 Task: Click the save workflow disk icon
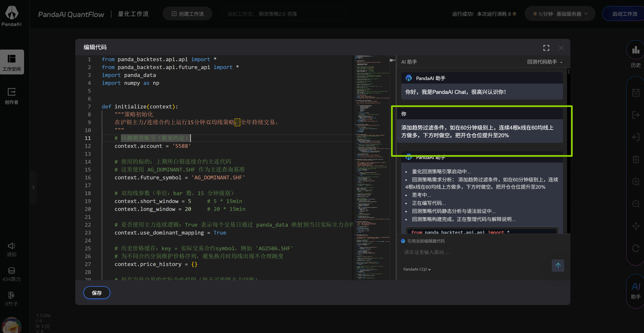point(636,92)
